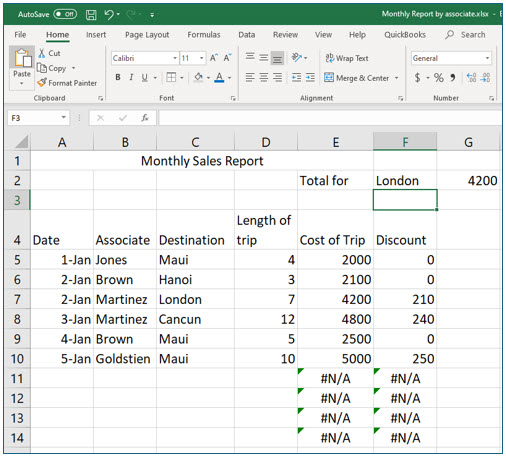Open the Number format dialog launcher
506x456 pixels.
(x=491, y=98)
